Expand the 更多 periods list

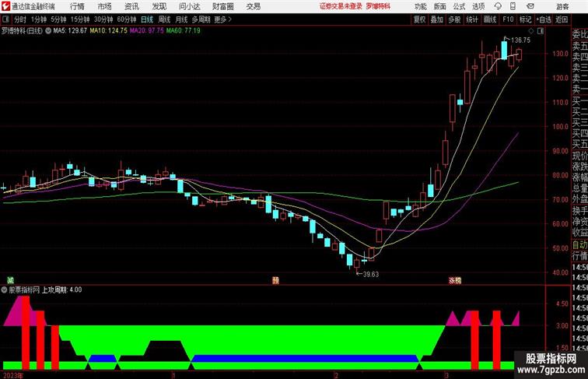click(x=222, y=19)
